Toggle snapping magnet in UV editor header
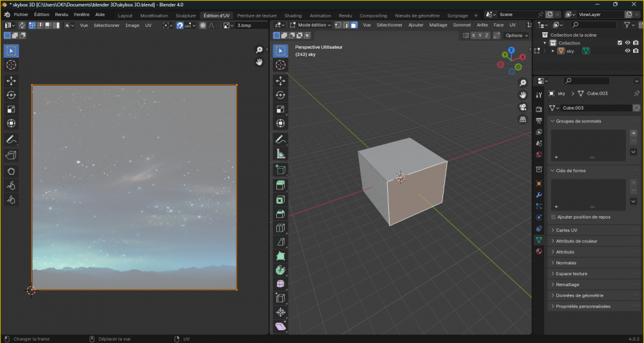Image resolution: width=644 pixels, height=343 pixels. pos(180,26)
